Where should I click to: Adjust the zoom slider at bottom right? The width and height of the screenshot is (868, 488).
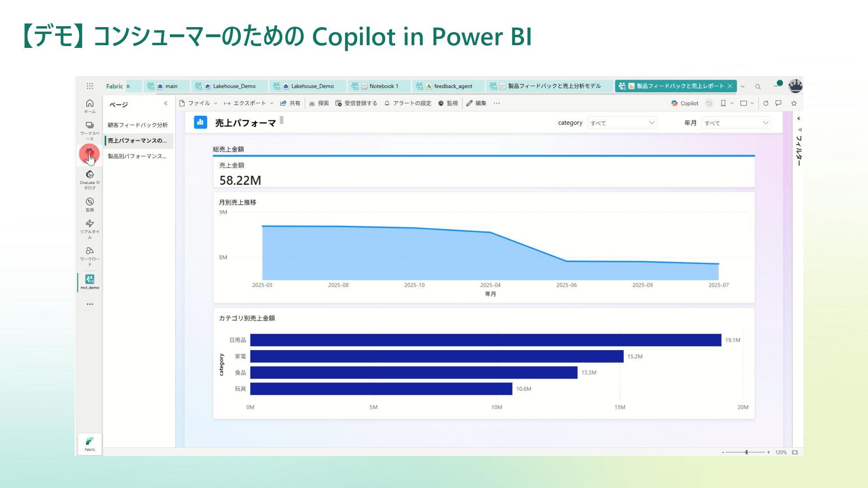point(746,452)
